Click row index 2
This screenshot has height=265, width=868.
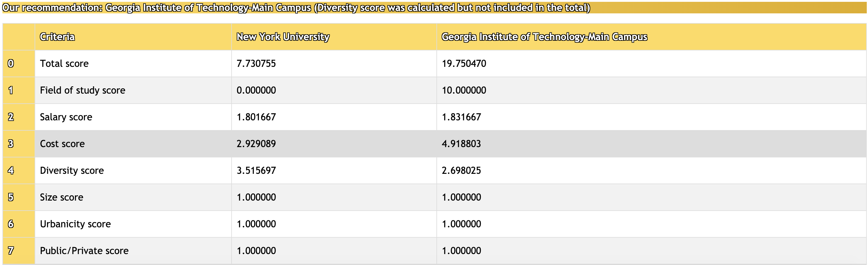point(11,117)
